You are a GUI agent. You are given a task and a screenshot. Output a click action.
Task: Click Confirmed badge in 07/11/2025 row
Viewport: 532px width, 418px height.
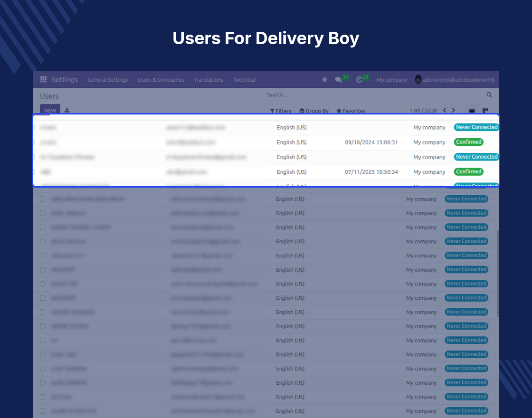click(x=468, y=171)
